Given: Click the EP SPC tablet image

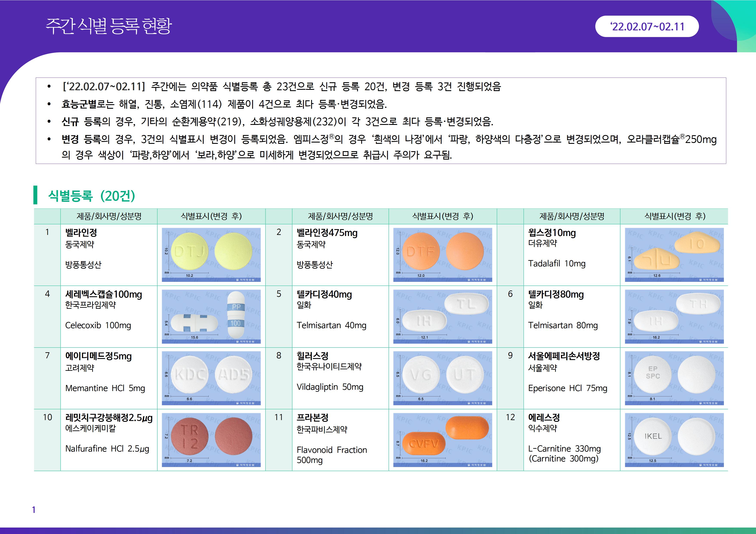Looking at the screenshot, I should (674, 378).
